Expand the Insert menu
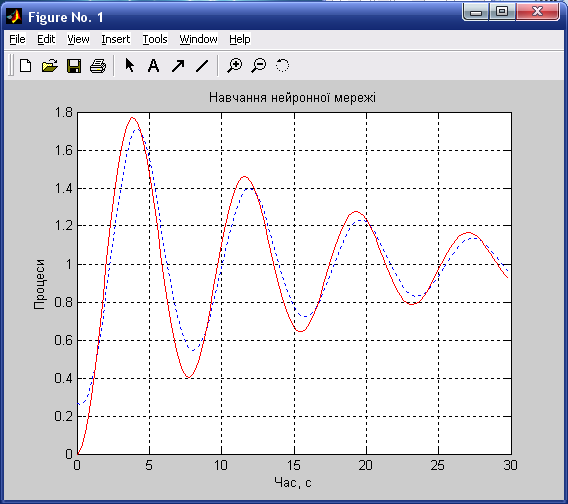The image size is (568, 504). pos(116,39)
